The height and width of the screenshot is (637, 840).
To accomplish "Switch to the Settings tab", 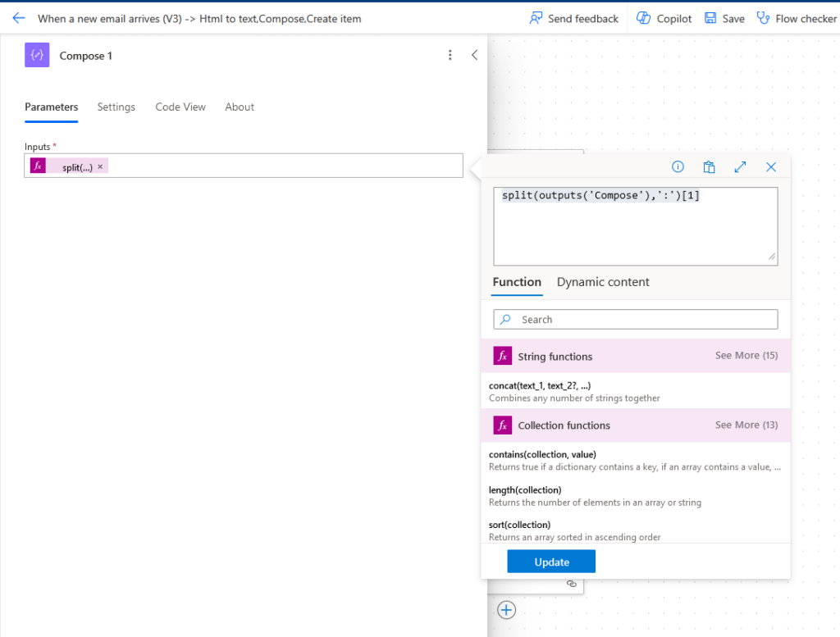I will [116, 107].
